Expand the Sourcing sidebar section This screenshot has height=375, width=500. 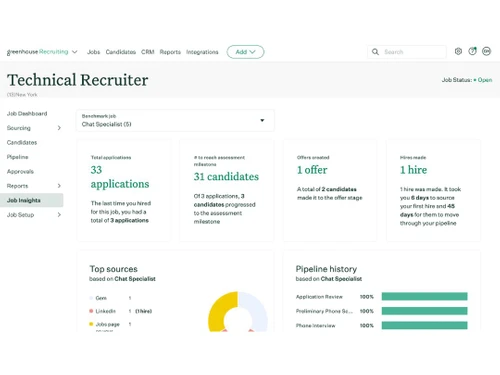point(59,128)
